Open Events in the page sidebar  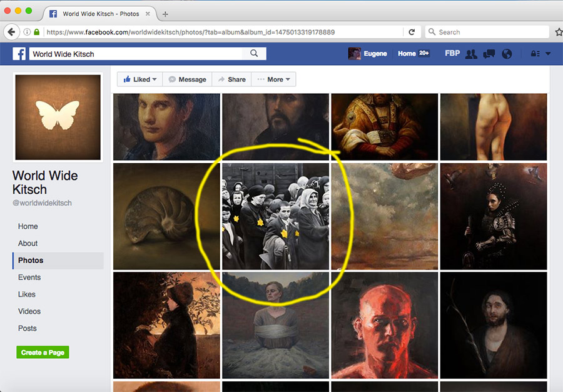[29, 277]
